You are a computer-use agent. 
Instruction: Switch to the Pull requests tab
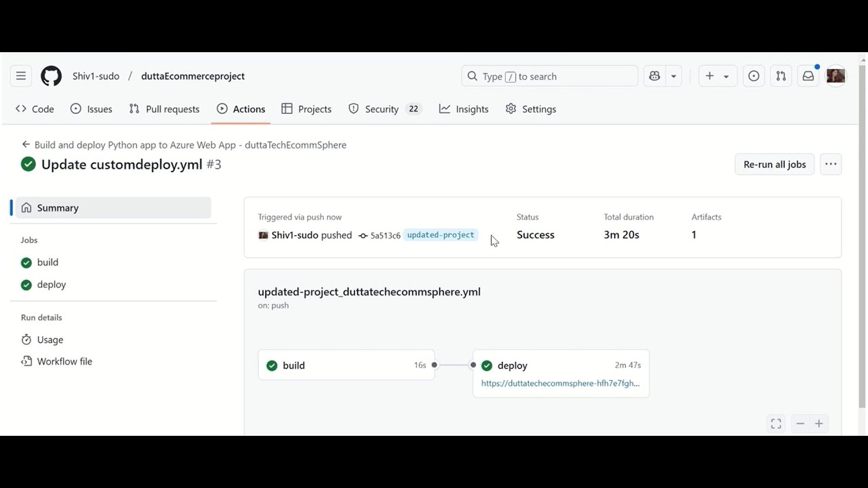[x=164, y=108]
